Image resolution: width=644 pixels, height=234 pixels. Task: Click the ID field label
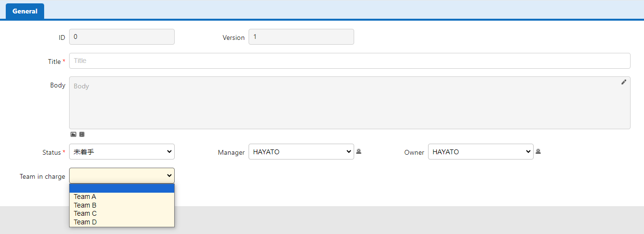click(62, 37)
